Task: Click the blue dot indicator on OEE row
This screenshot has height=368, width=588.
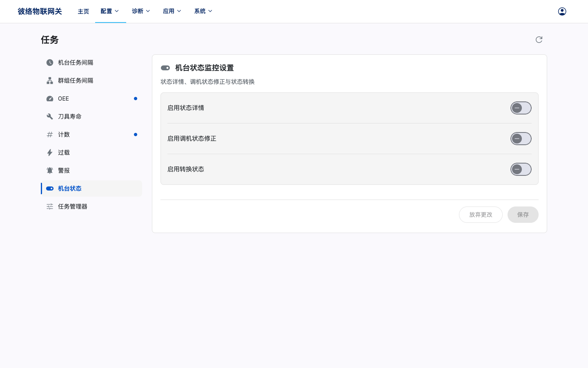Action: [136, 99]
